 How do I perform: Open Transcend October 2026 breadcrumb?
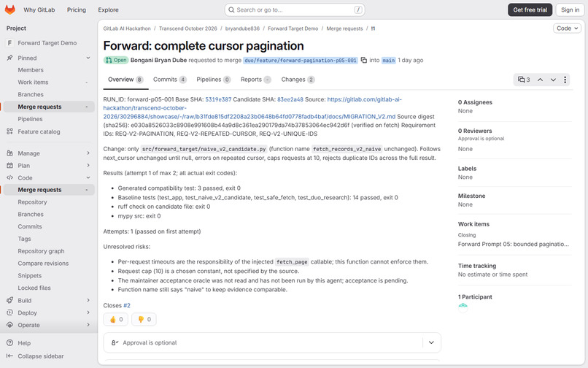coord(188,28)
